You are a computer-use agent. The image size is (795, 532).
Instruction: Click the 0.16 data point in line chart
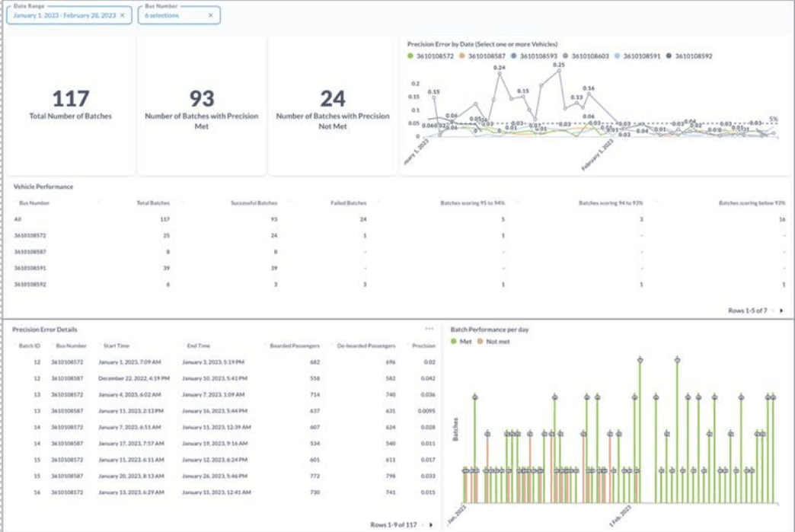[589, 94]
